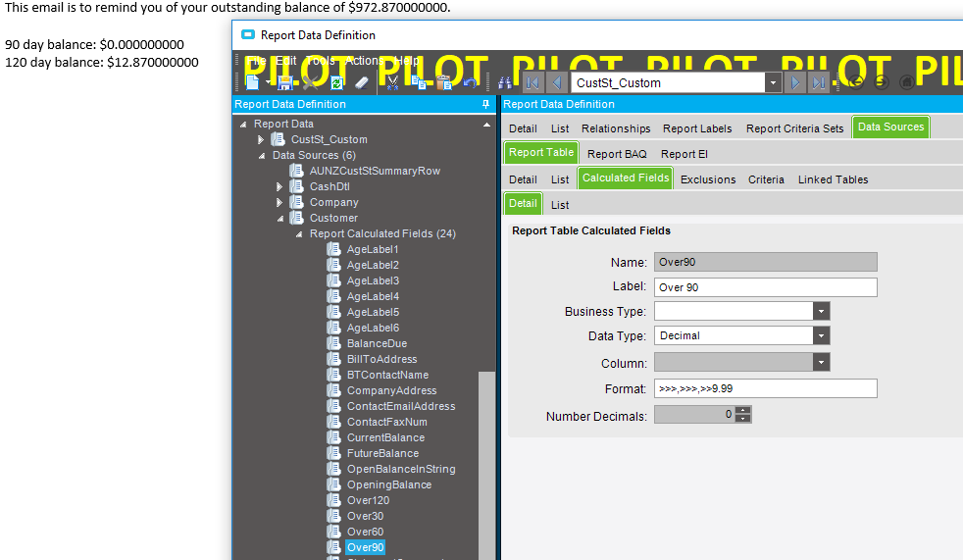This screenshot has width=963, height=560.
Task: Increase Number Decimals with up spinner
Action: (743, 410)
